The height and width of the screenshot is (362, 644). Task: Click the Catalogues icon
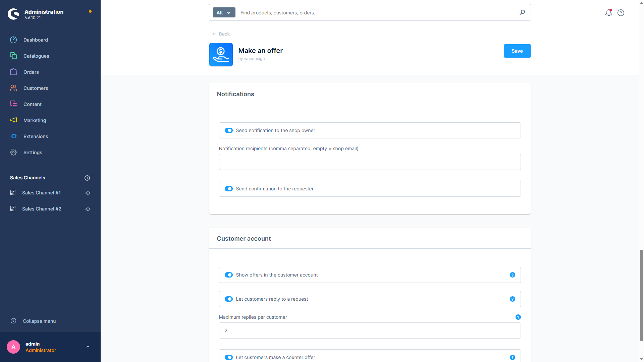pos(13,56)
